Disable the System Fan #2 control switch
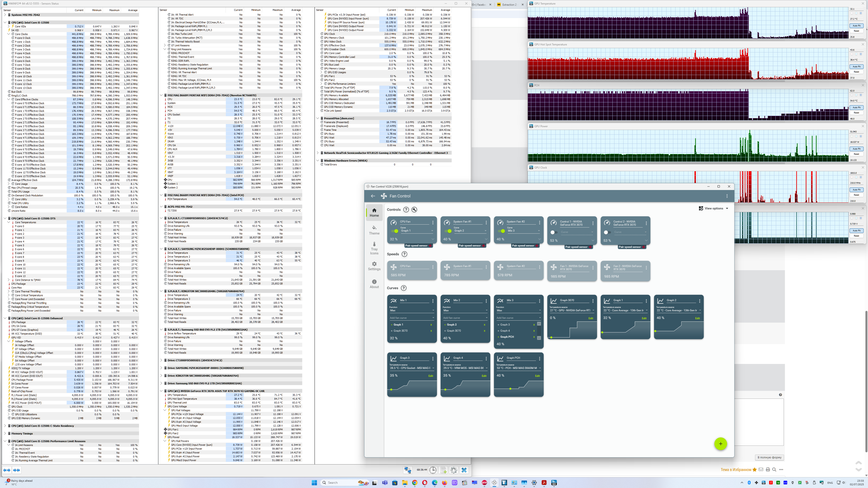This screenshot has width=868, height=488. [x=502, y=231]
